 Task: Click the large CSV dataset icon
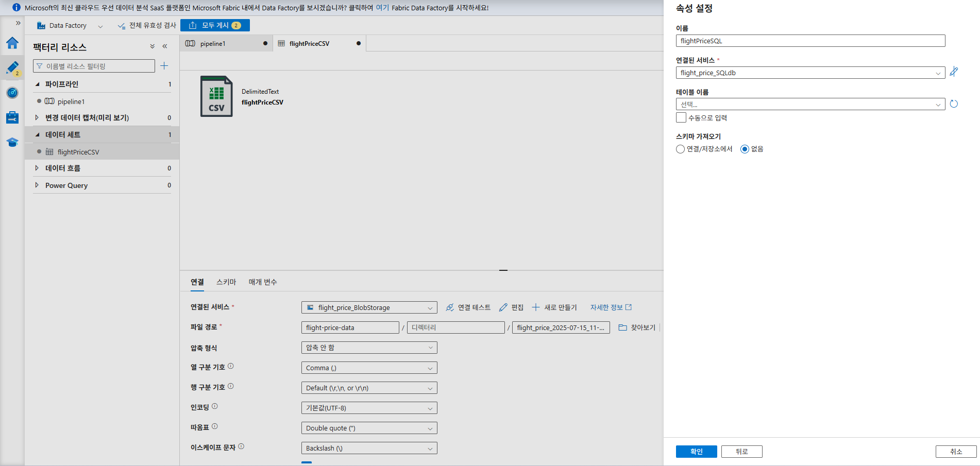[x=216, y=96]
